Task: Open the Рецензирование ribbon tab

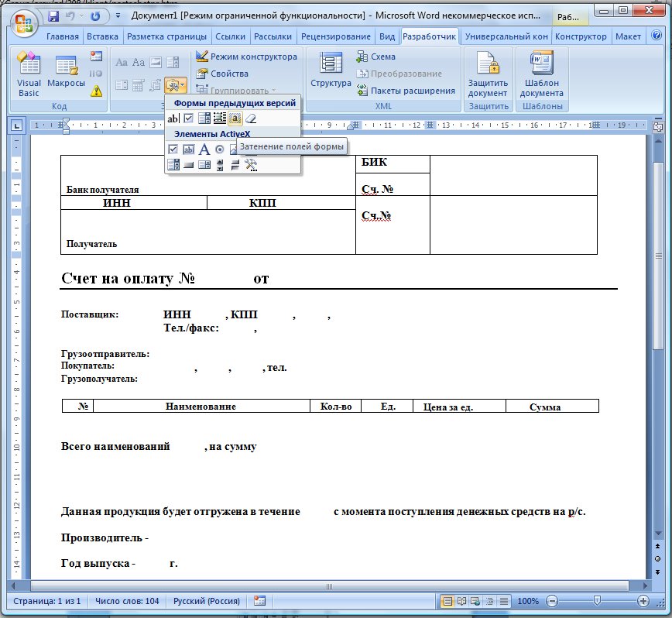Action: [x=336, y=36]
